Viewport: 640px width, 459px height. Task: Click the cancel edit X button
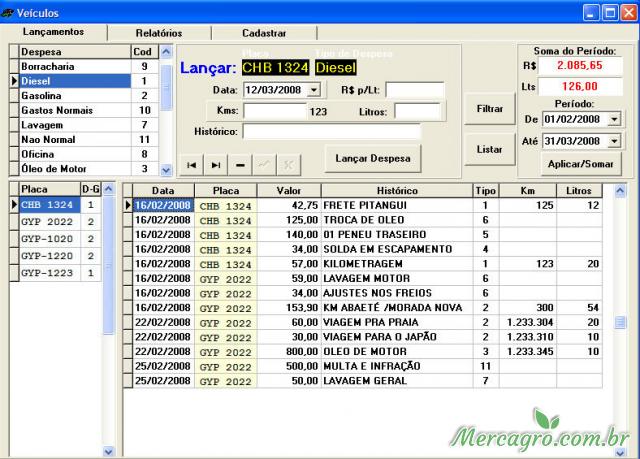pos(288,164)
